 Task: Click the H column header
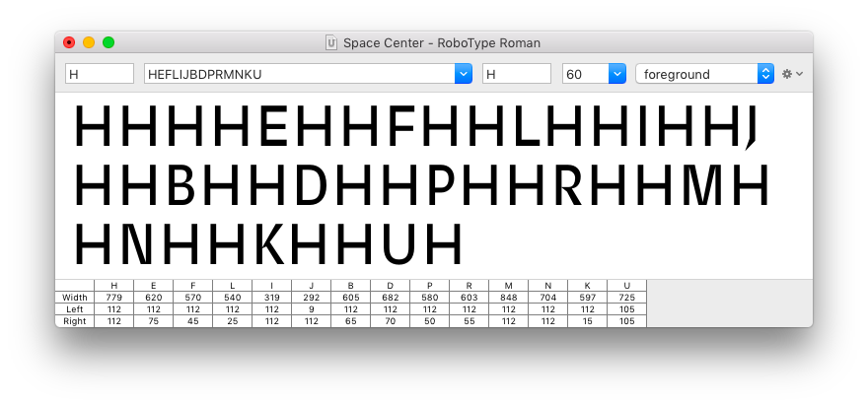pyautogui.click(x=114, y=286)
